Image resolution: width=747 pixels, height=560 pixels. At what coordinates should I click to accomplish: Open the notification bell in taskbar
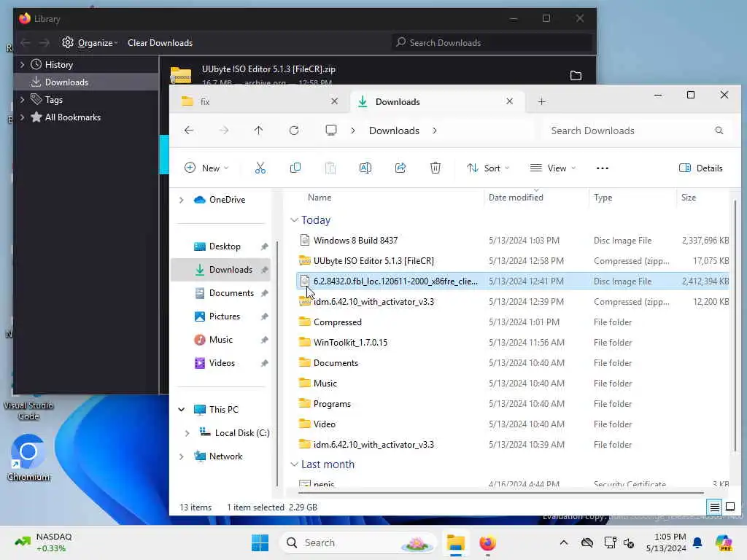tap(697, 542)
